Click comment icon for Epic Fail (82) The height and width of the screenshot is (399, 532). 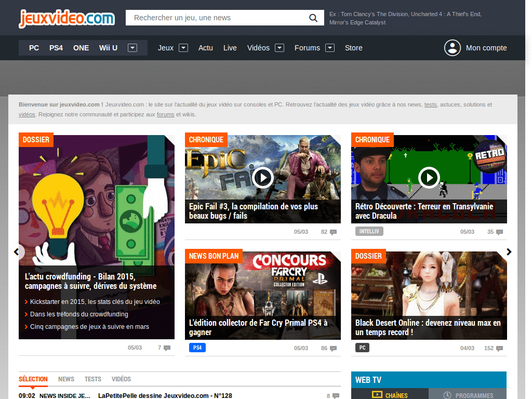click(x=333, y=232)
